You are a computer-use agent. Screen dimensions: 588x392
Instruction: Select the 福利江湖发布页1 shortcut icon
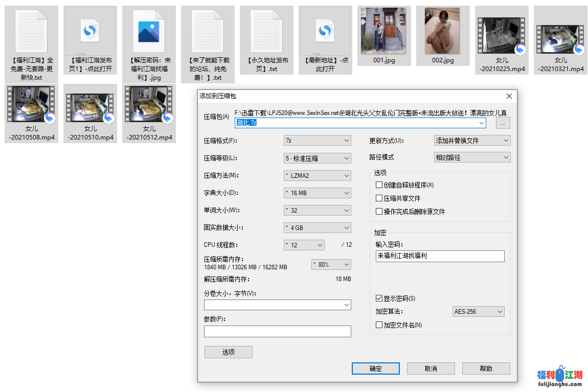point(90,31)
